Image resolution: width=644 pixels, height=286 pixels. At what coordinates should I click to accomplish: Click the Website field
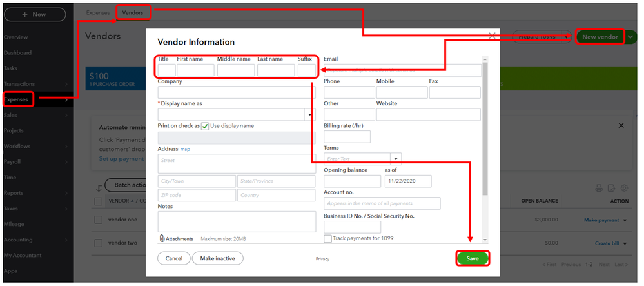pos(429,115)
